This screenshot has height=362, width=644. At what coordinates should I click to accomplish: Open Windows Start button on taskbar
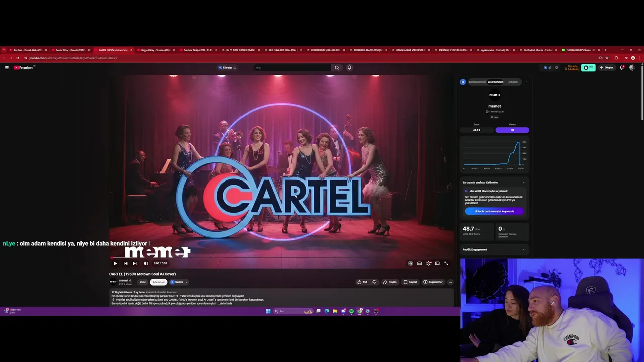click(x=268, y=311)
